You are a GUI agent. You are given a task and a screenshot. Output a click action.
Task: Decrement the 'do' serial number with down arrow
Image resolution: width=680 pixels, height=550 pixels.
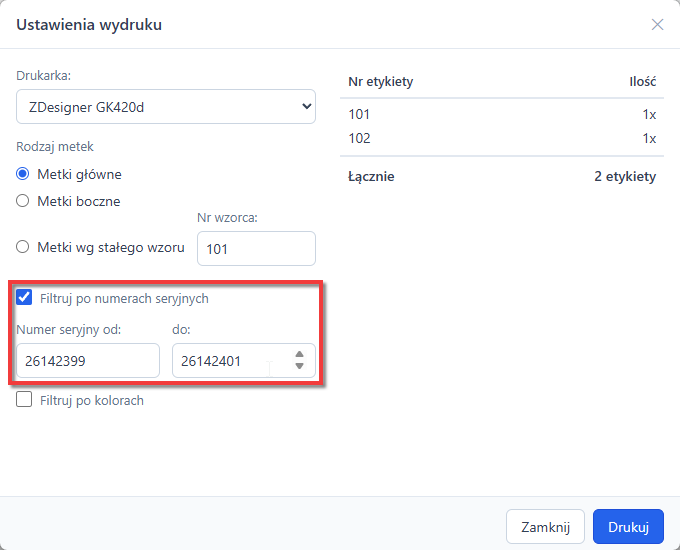click(299, 366)
